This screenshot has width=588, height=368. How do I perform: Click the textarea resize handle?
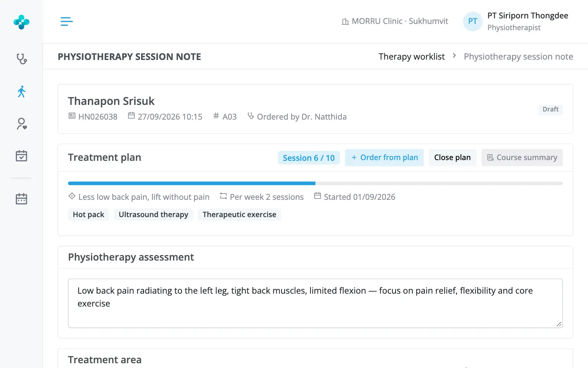coord(559,324)
